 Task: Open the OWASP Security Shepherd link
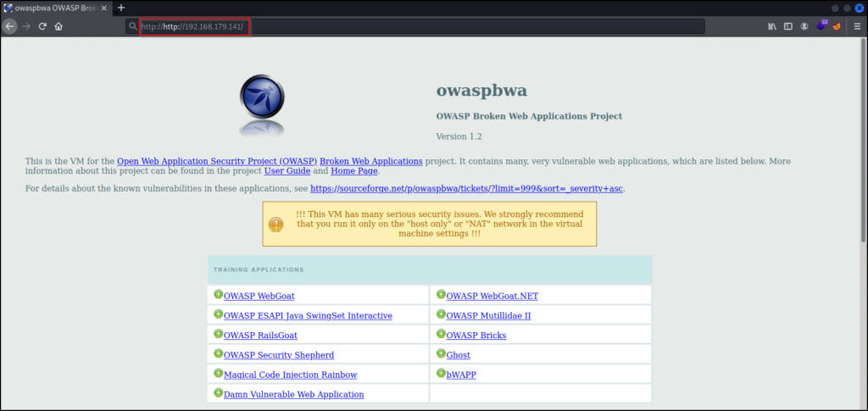click(x=278, y=355)
